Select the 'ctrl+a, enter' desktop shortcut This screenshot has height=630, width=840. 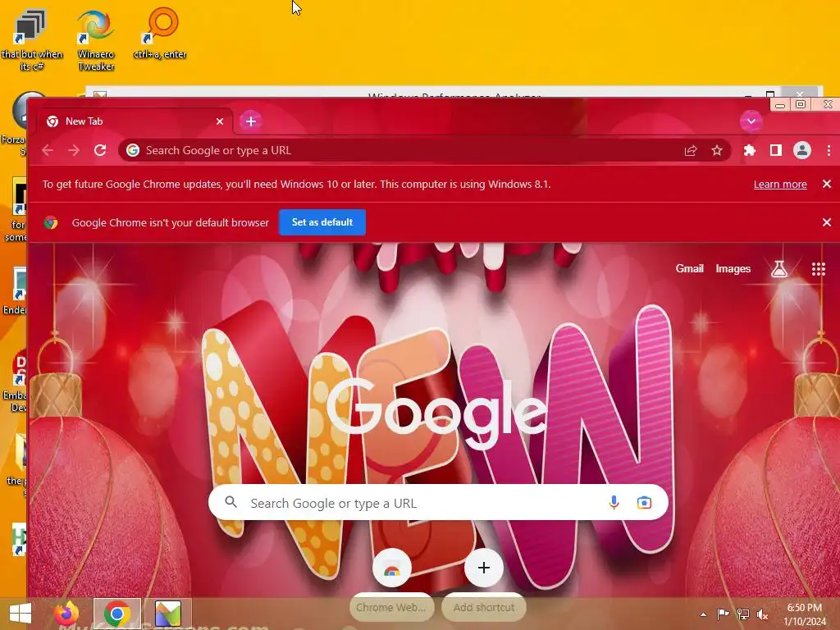coord(160,33)
